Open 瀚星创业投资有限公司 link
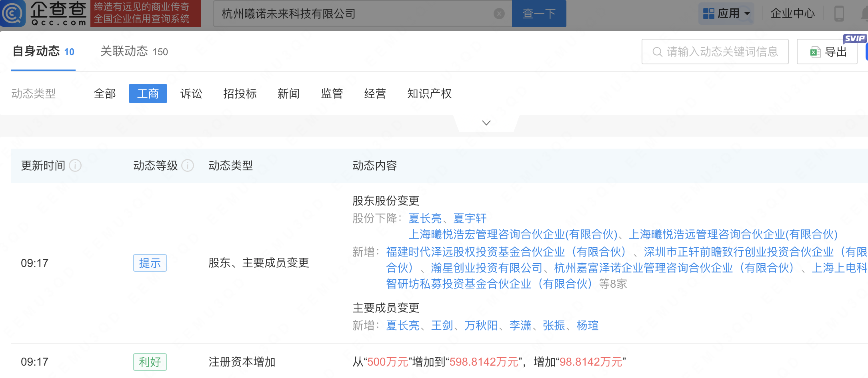 (486, 268)
